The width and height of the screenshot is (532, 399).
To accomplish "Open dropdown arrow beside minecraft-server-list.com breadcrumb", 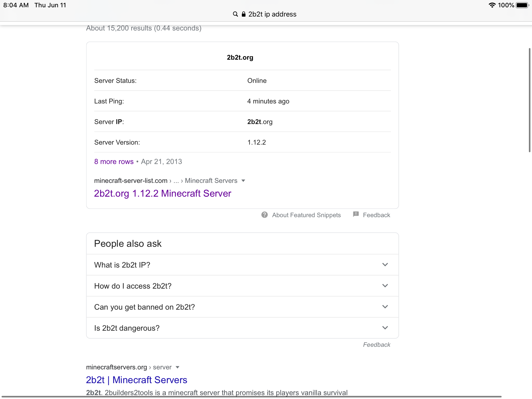I will click(243, 181).
